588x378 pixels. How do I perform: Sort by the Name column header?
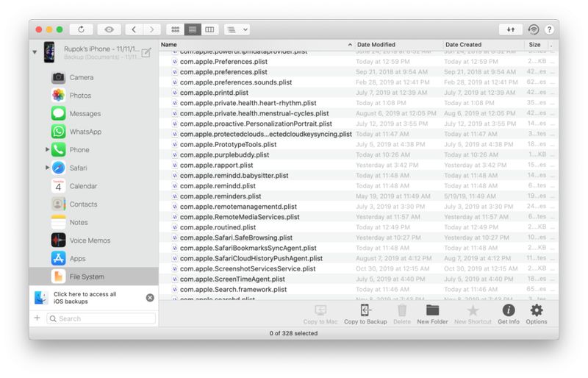coord(257,44)
